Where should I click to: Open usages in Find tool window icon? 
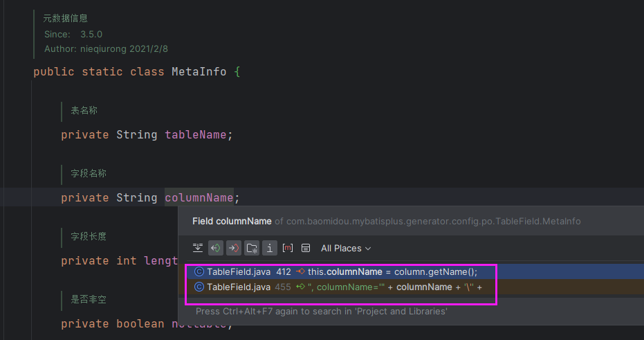pyautogui.click(x=305, y=248)
